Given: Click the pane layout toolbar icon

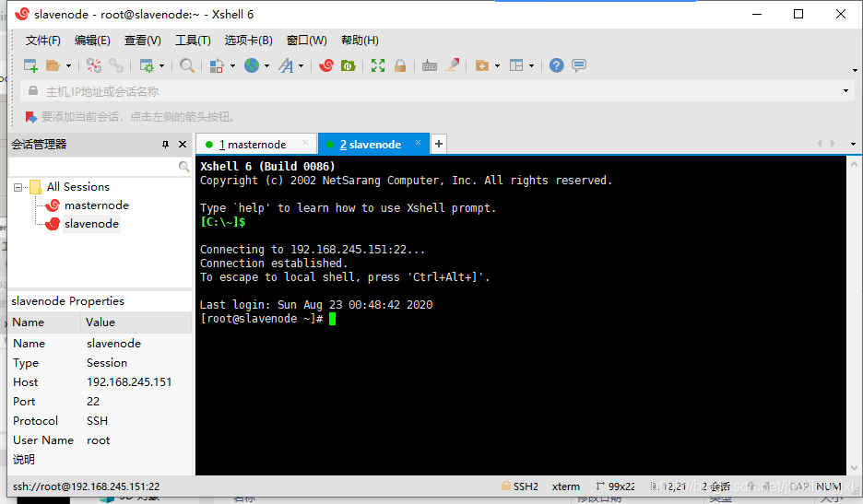Looking at the screenshot, I should coord(516,66).
